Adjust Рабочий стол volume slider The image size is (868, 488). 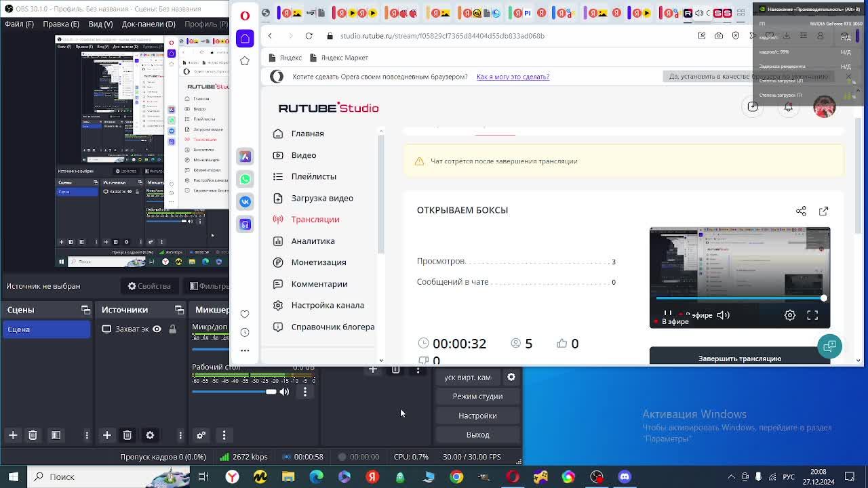click(235, 392)
